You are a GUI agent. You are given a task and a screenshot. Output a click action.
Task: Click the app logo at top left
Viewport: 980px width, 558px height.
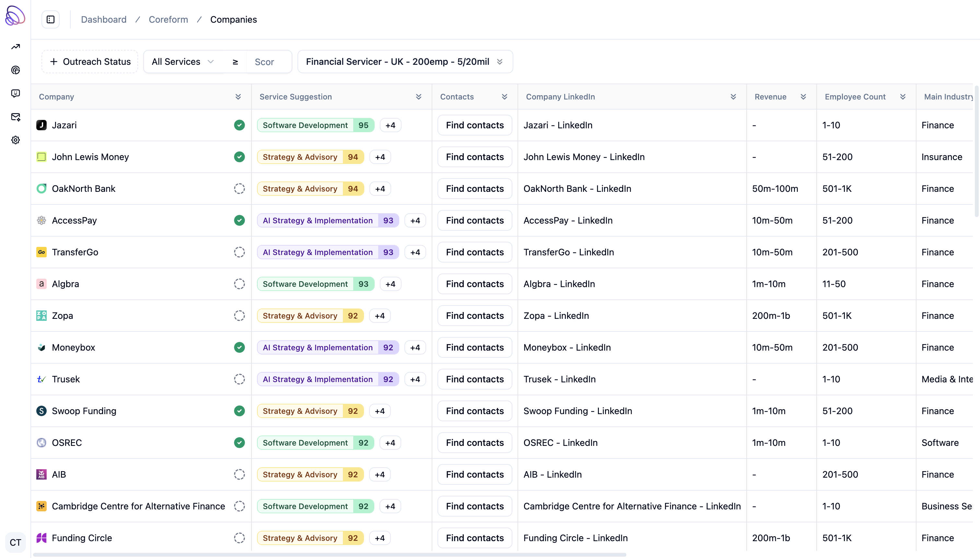(15, 15)
